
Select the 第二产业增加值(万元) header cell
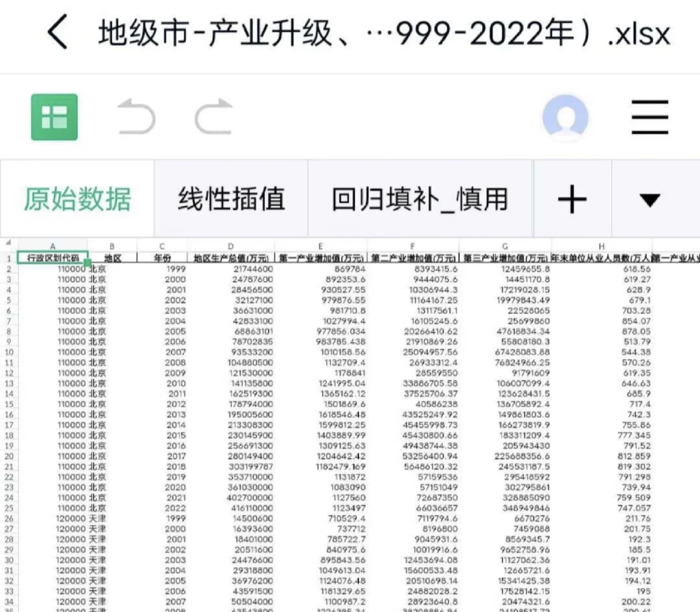tap(413, 258)
